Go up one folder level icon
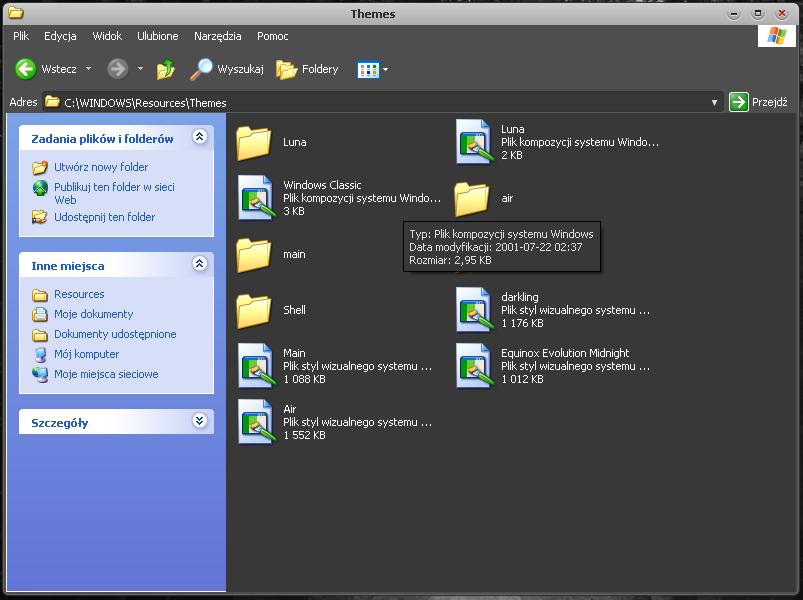803x600 pixels. [165, 69]
